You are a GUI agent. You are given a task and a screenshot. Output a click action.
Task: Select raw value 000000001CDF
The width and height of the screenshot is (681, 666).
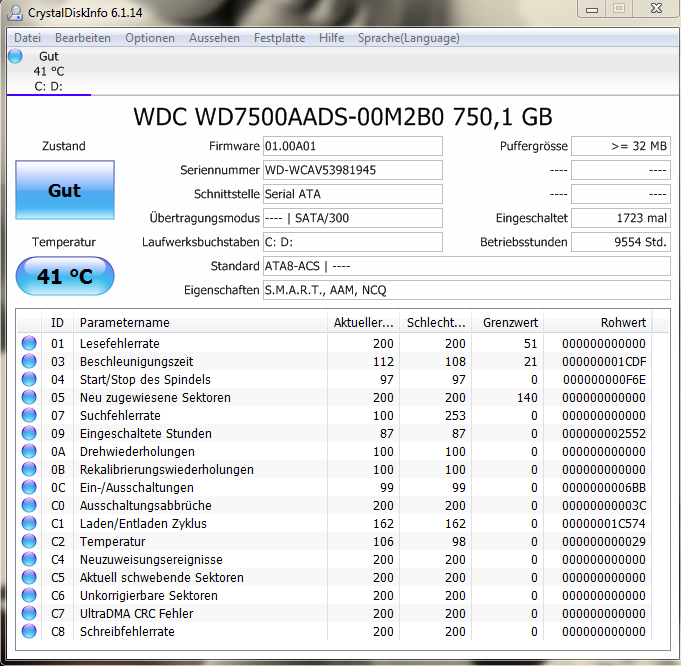point(604,361)
